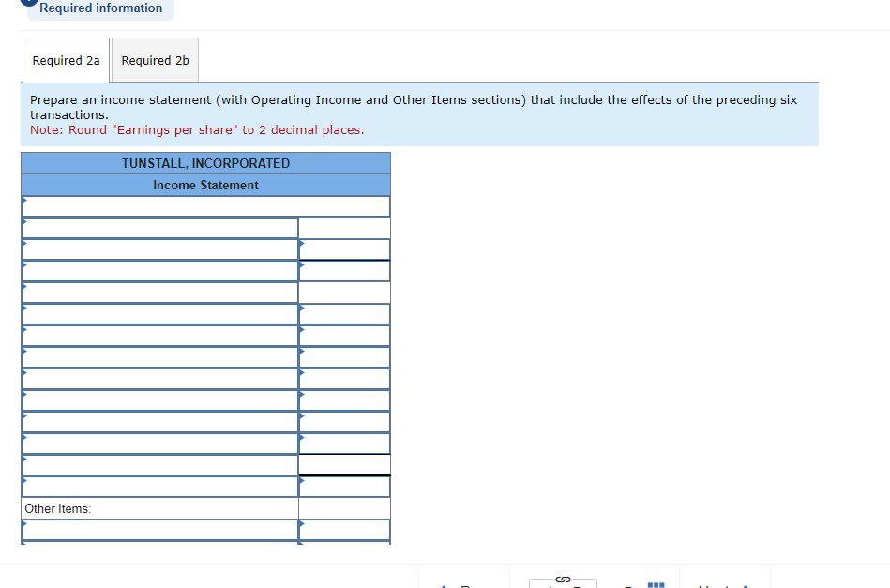Switch to the Required 2b tab
Screen dimensions: 890x588
154,59
